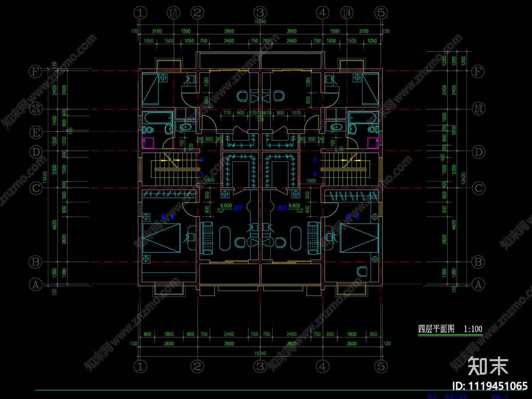This screenshot has height=399, width=532.
Task: Select the right 客厅 room label
Action: pos(282,208)
